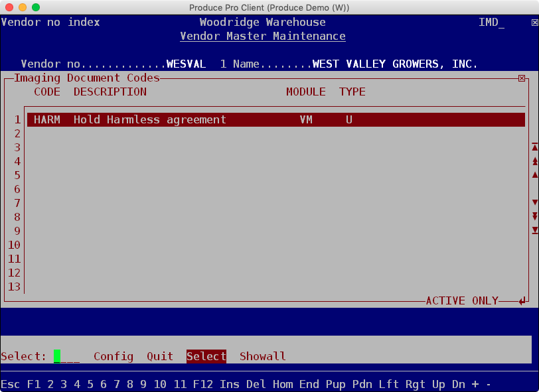539x392 pixels.
Task: Choose the Quit menu option
Action: 160,357
